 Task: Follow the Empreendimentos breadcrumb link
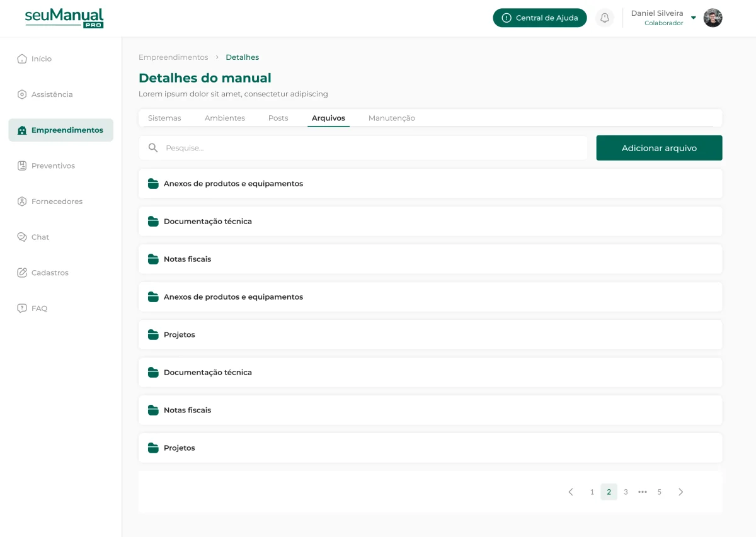(173, 57)
